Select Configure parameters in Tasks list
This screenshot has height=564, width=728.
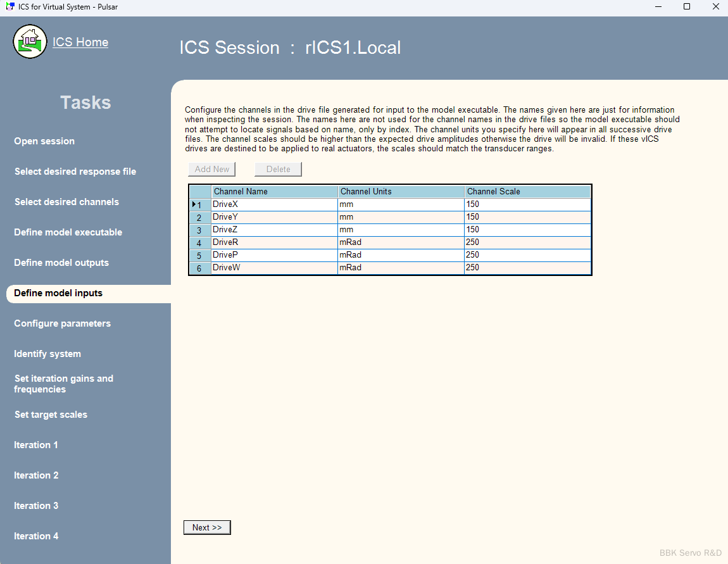(x=62, y=323)
